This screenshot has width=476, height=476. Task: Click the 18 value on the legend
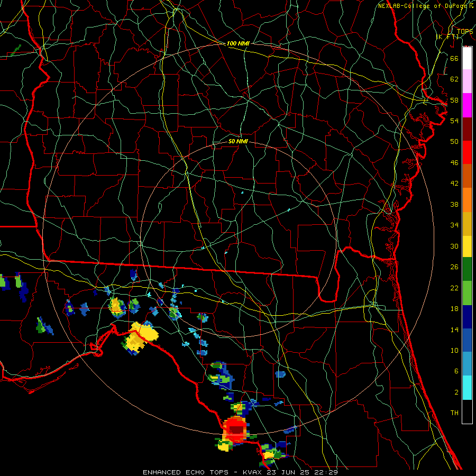454,309
